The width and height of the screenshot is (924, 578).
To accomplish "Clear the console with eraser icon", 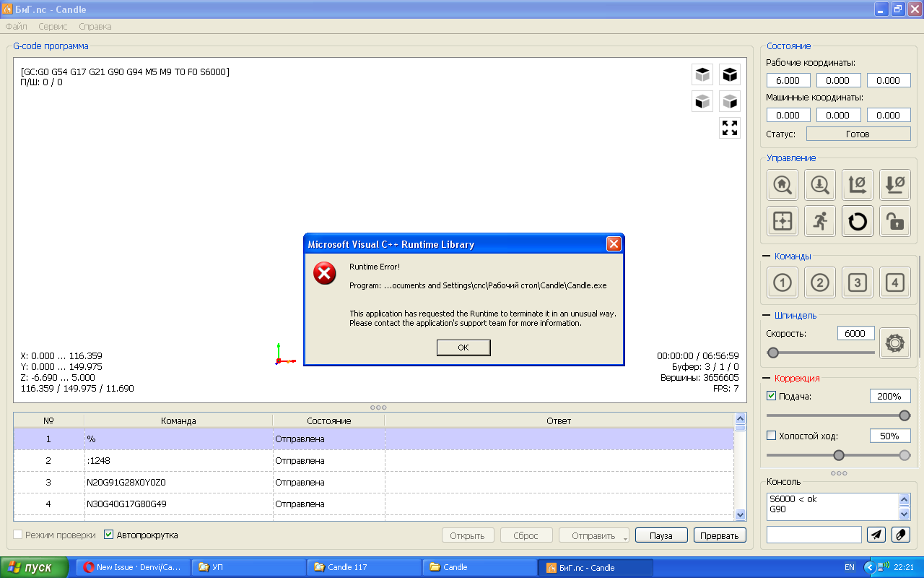I will (x=901, y=535).
